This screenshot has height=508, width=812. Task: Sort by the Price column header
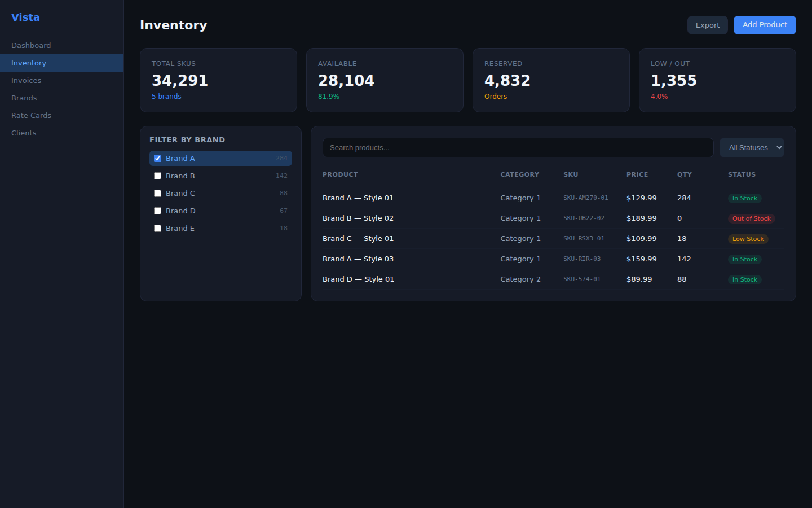pyautogui.click(x=637, y=175)
